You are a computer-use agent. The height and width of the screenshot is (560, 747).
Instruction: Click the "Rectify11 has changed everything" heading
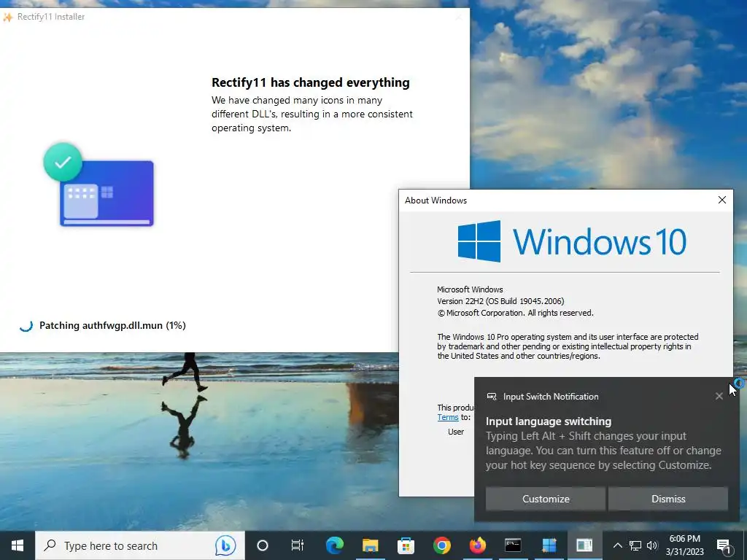311,82
